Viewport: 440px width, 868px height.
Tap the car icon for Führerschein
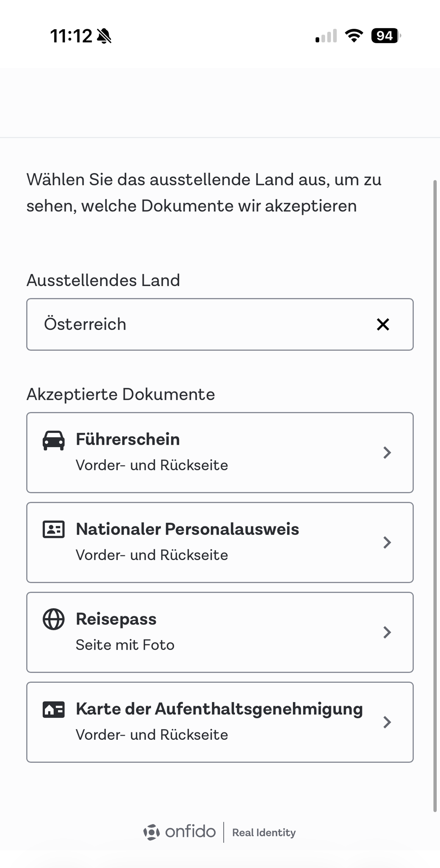(54, 440)
